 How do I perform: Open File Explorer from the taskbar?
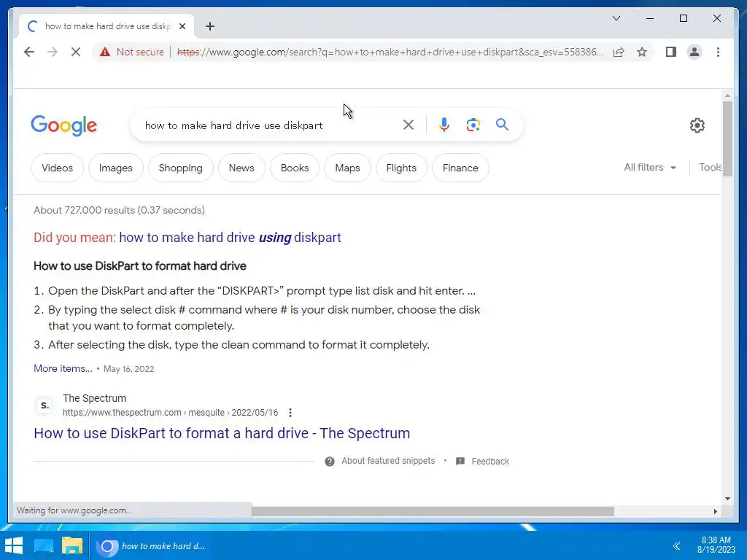click(72, 545)
